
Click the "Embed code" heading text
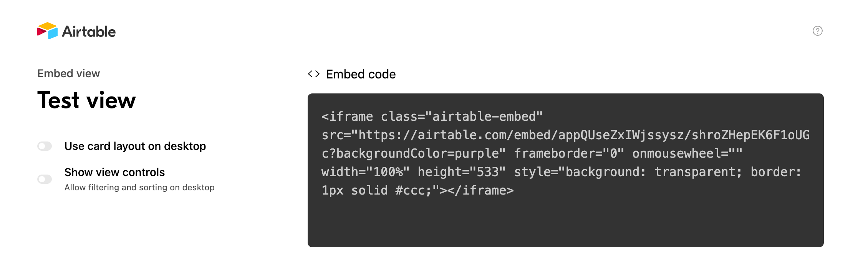[x=361, y=74]
